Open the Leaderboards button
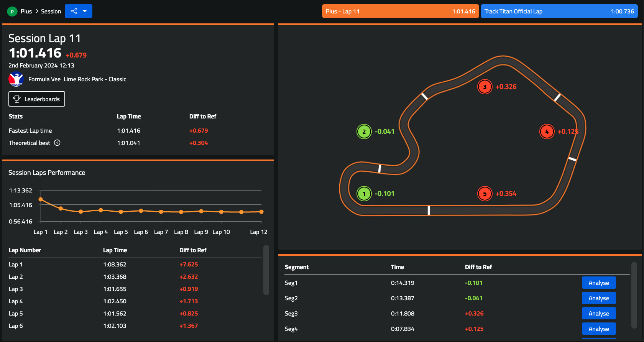Viewport: 644px width, 342px height. pyautogui.click(x=37, y=99)
